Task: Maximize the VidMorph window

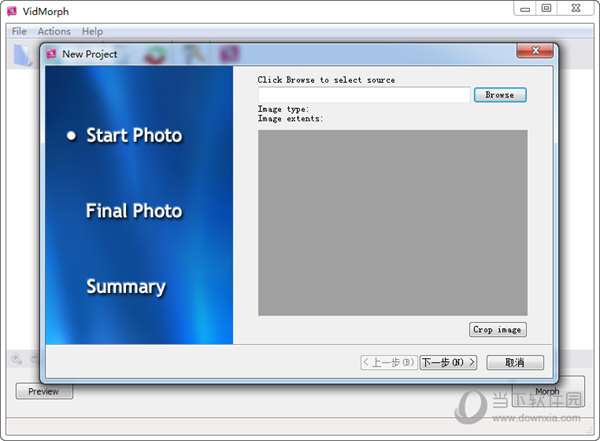Action: [x=546, y=8]
